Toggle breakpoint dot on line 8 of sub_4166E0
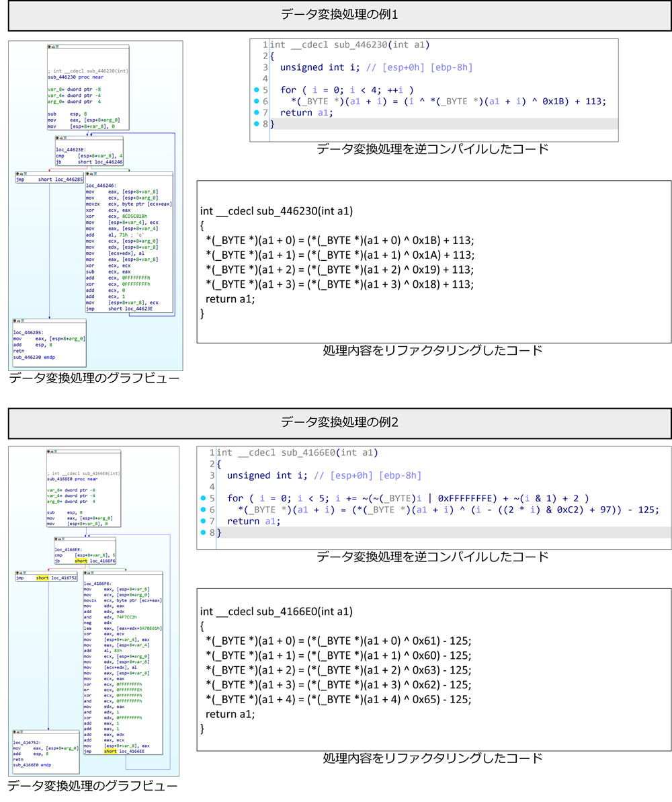Screen dimensions: 672x802 coord(204,532)
